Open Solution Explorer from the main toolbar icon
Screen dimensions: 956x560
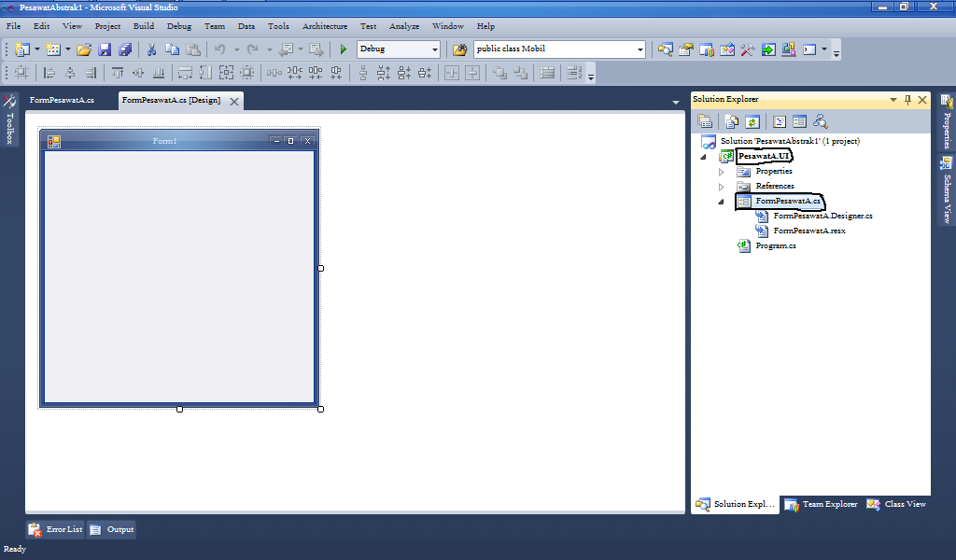[665, 49]
